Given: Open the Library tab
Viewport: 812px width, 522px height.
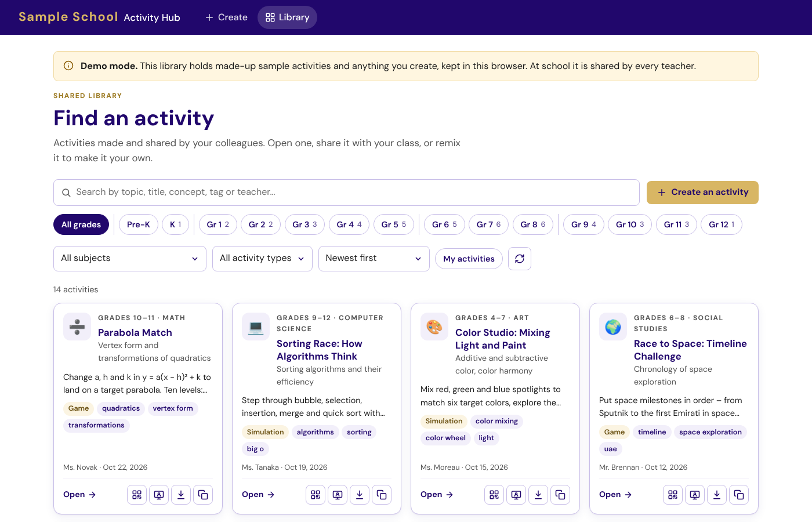Looking at the screenshot, I should point(287,17).
